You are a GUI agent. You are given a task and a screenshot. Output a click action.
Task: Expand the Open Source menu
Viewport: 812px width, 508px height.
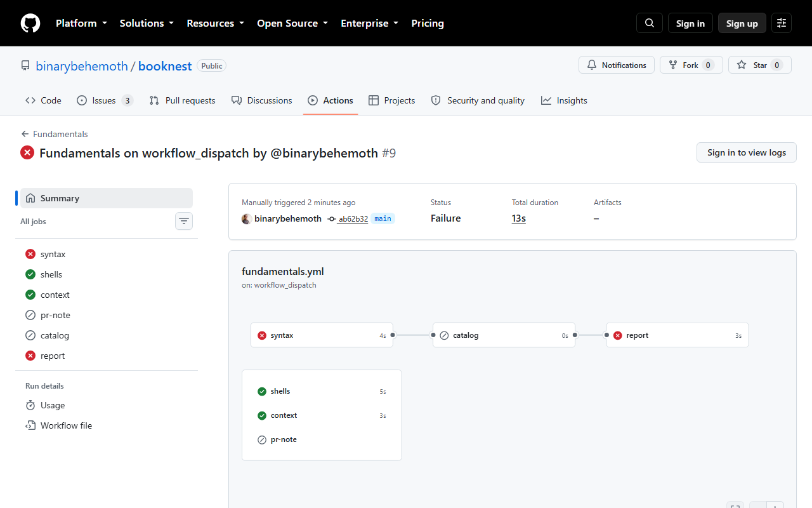tap(292, 23)
